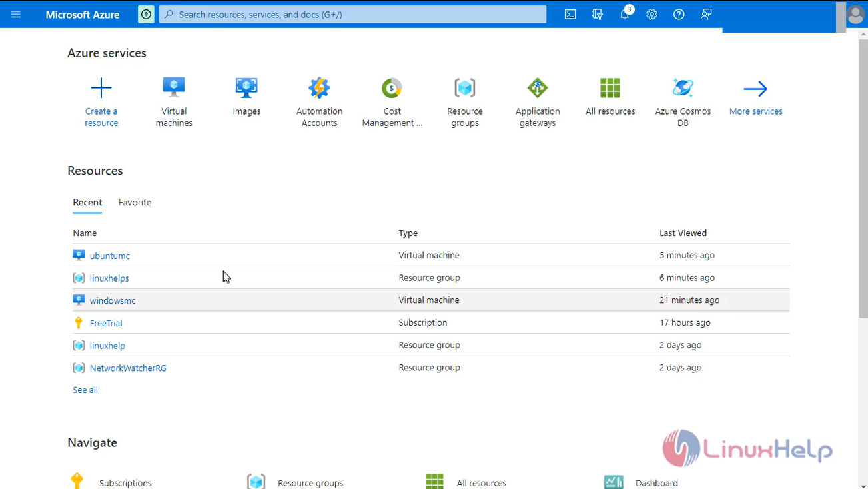Click the More services arrow icon
This screenshot has height=489, width=868.
755,88
